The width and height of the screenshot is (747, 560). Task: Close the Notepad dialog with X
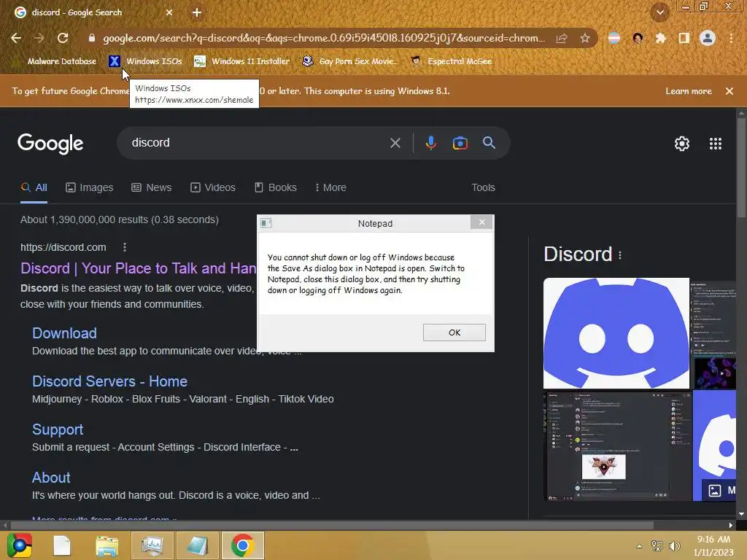pos(481,222)
